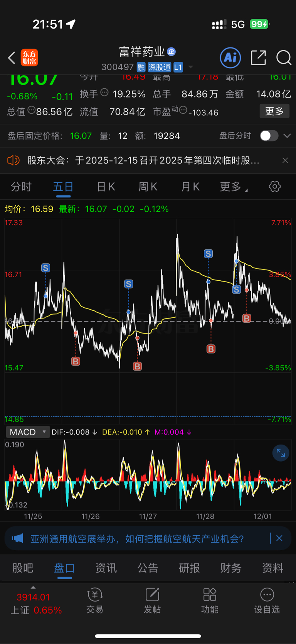Dismiss the 股东大会 notice
Image resolution: width=296 pixels, height=644 pixels.
(285, 160)
